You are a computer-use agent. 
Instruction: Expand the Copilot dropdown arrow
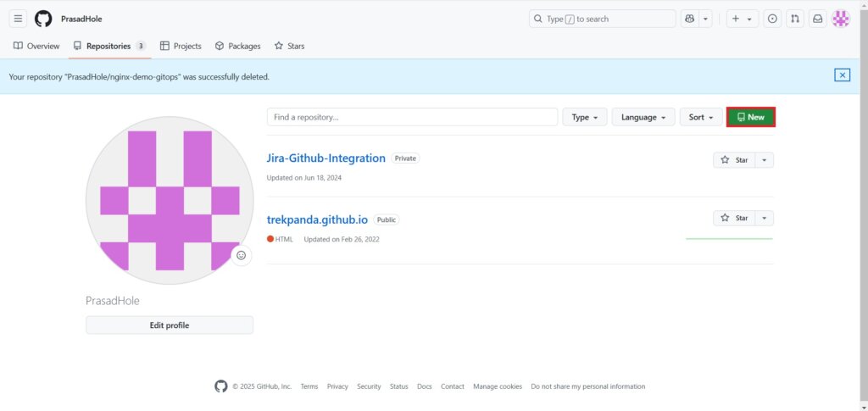705,19
